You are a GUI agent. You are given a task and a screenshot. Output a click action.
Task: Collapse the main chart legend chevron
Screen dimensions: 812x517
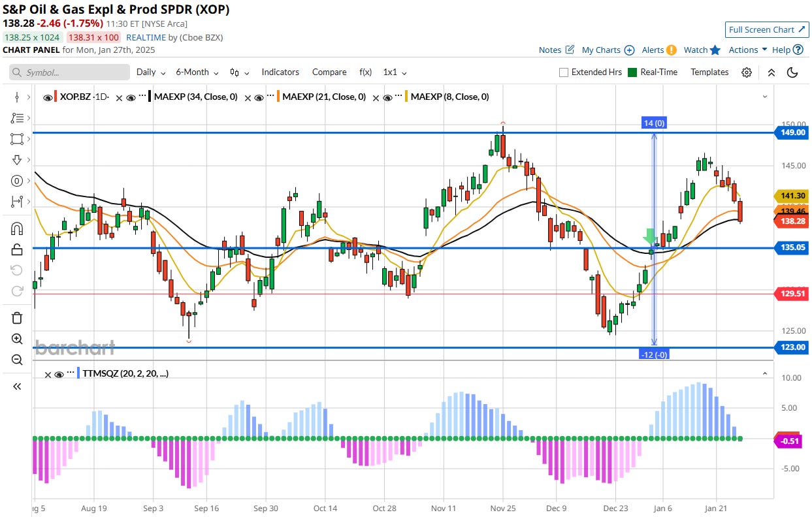[x=765, y=97]
